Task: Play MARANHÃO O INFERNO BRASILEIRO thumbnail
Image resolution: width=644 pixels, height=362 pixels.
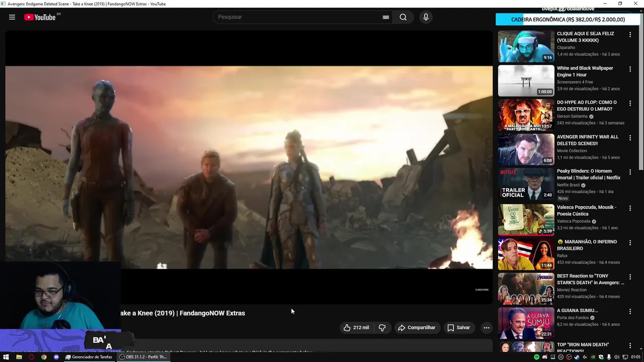Action: pos(526,254)
